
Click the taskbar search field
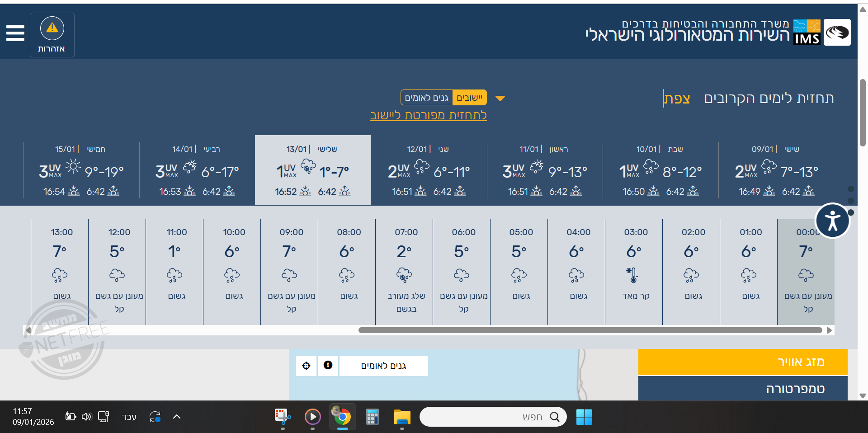coord(493,417)
